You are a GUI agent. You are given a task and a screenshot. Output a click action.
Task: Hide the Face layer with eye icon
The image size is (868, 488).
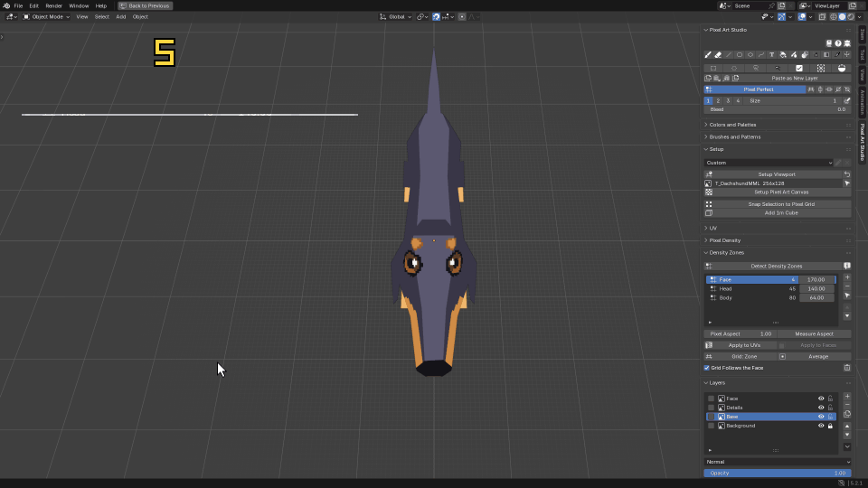coord(821,399)
